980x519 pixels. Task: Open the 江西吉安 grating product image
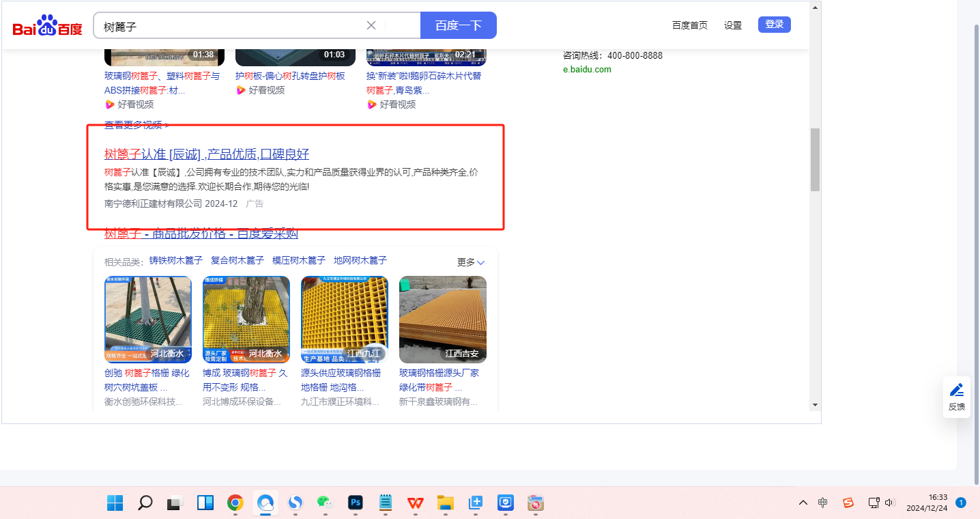tap(443, 320)
